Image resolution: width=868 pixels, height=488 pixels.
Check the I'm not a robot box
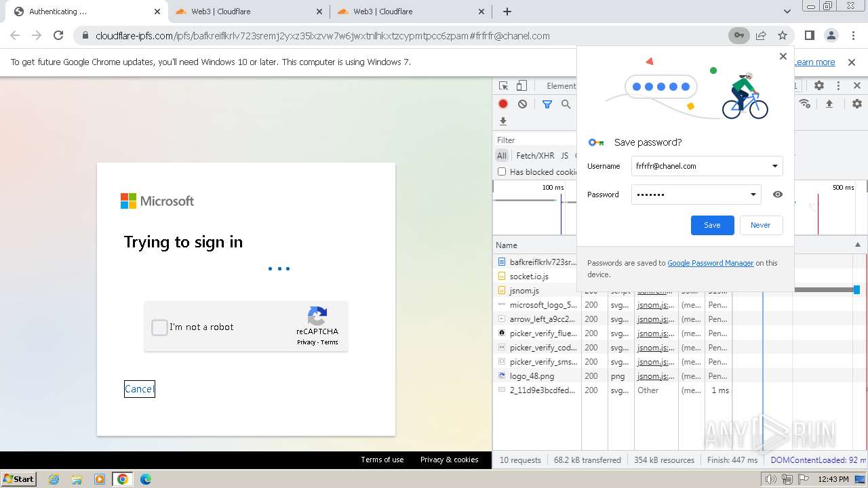pyautogui.click(x=159, y=327)
